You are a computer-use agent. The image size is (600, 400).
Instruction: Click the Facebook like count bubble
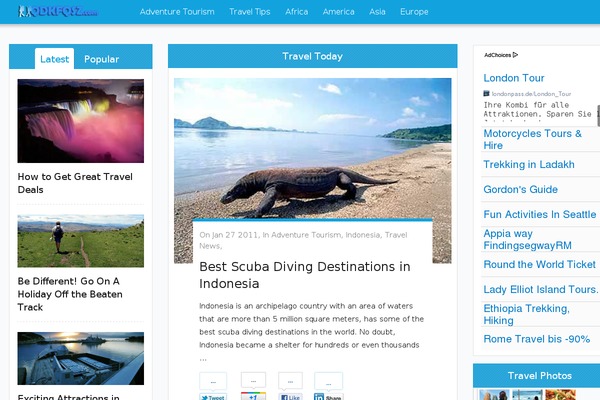click(290, 382)
